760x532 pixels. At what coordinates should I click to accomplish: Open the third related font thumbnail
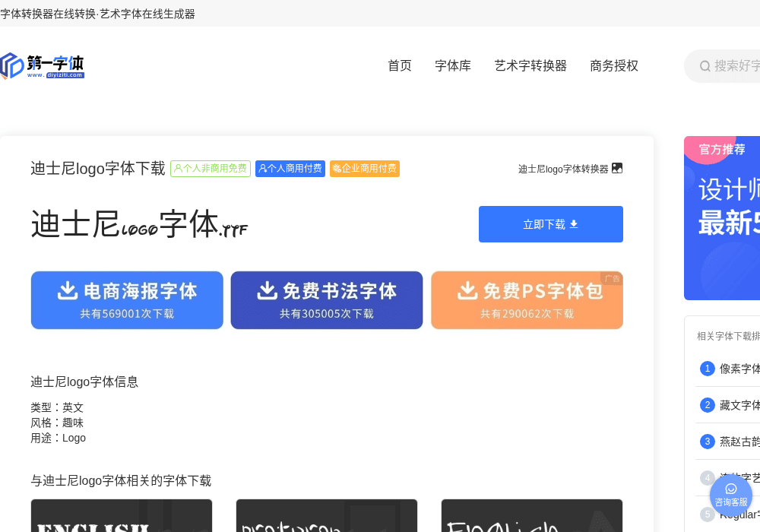[532, 515]
